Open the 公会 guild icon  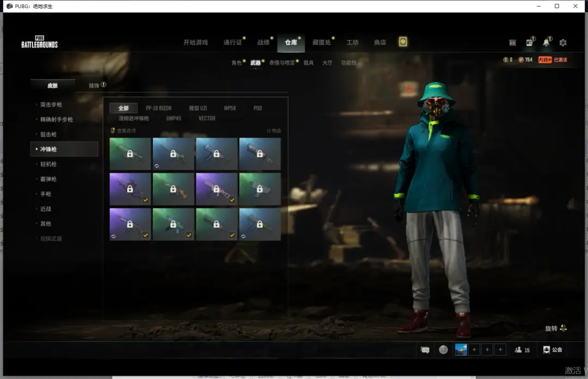click(x=547, y=350)
